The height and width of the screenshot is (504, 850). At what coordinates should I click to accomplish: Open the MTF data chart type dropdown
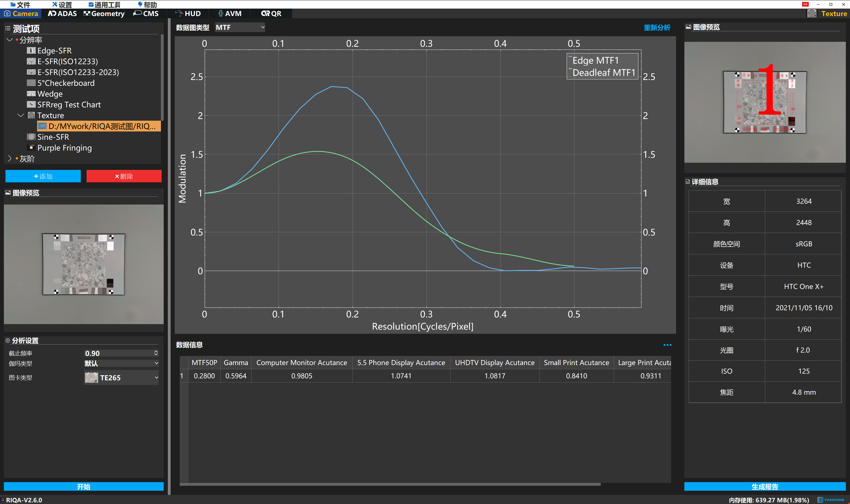240,27
